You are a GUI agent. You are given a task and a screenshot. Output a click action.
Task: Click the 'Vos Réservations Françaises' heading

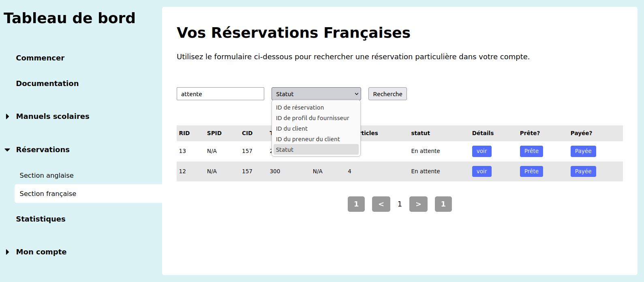click(x=293, y=33)
